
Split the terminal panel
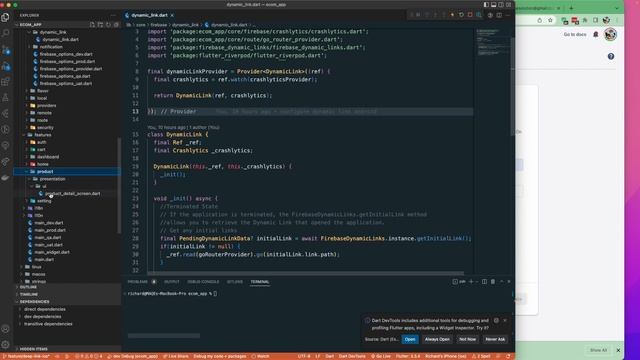(484, 282)
